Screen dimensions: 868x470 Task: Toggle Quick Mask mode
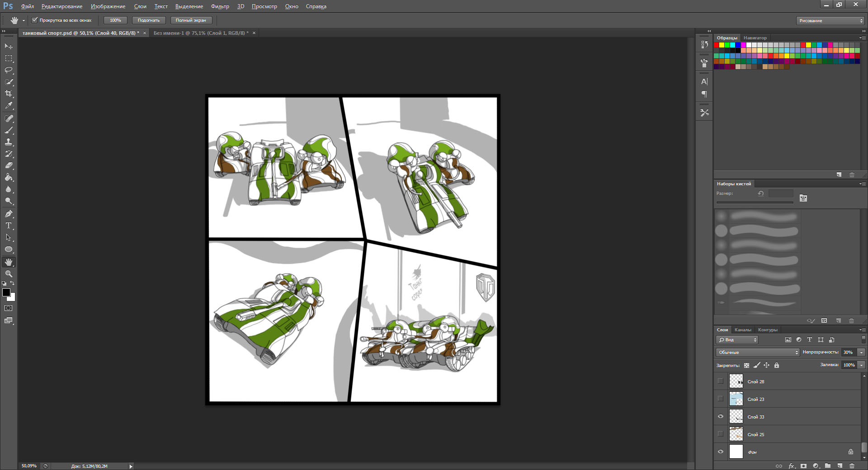(x=9, y=308)
